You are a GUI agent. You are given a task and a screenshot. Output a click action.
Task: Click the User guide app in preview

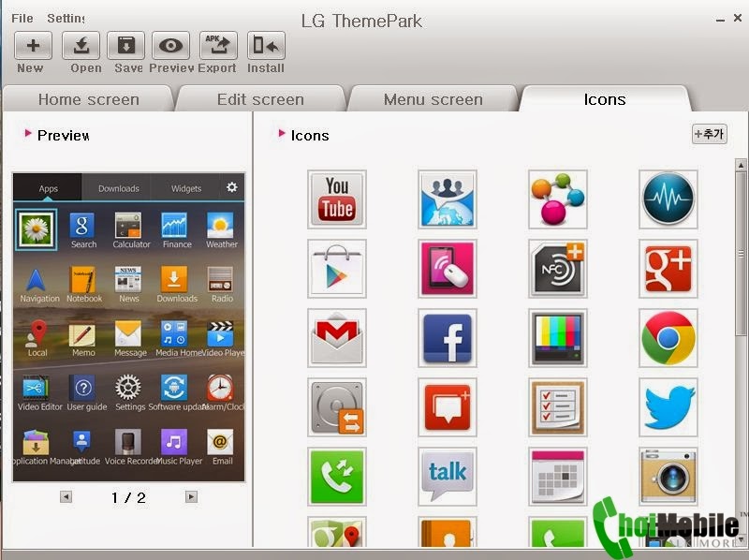point(86,393)
